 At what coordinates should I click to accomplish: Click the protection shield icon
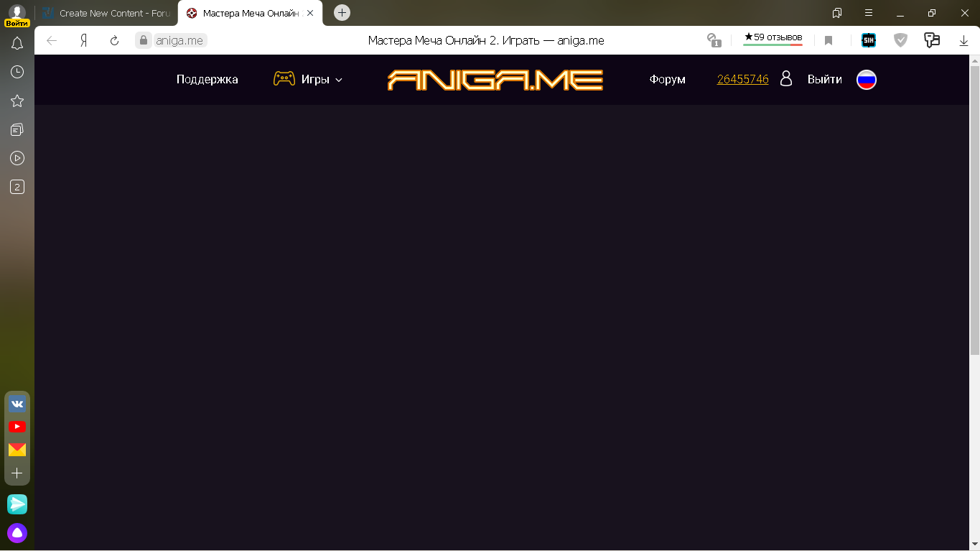pyautogui.click(x=900, y=41)
